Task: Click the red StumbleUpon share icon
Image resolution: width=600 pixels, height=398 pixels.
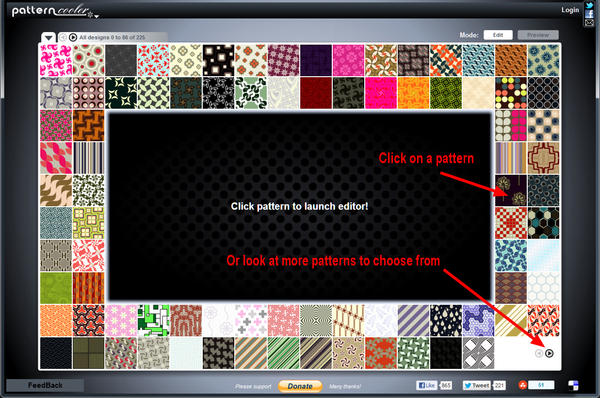Action: [x=522, y=385]
